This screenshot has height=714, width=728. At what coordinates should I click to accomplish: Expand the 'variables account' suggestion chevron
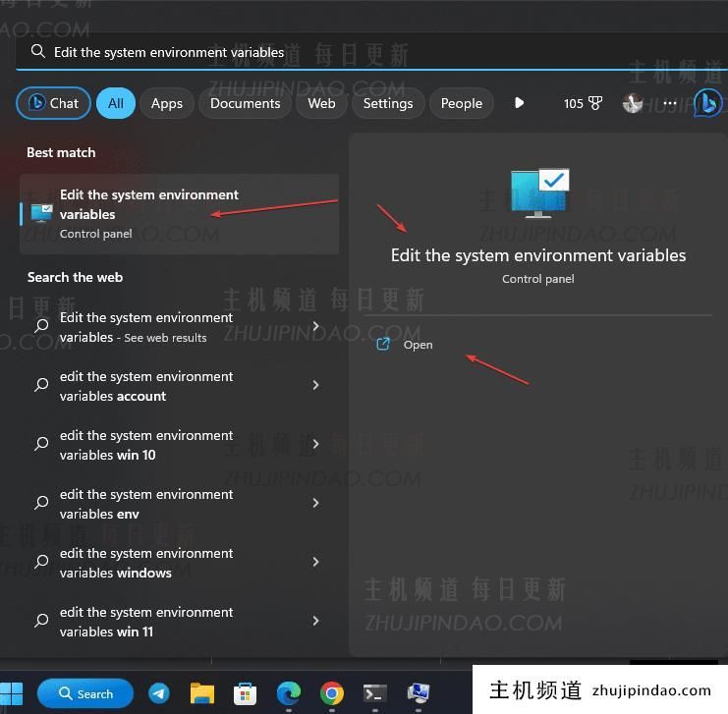pyautogui.click(x=315, y=385)
